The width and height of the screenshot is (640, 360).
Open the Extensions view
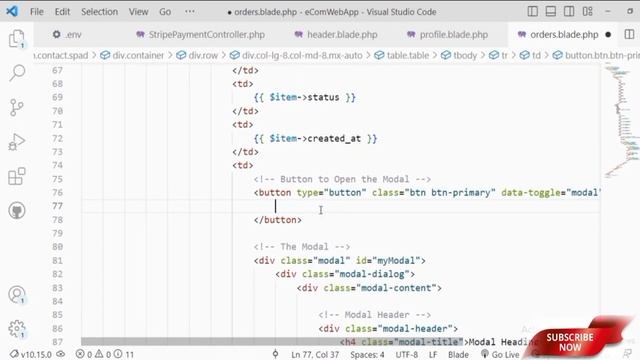tap(17, 176)
